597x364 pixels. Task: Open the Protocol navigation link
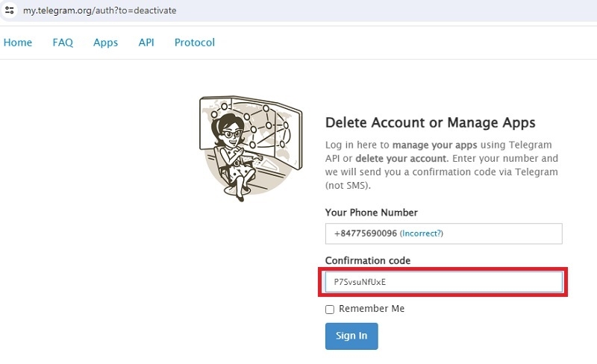pyautogui.click(x=195, y=43)
